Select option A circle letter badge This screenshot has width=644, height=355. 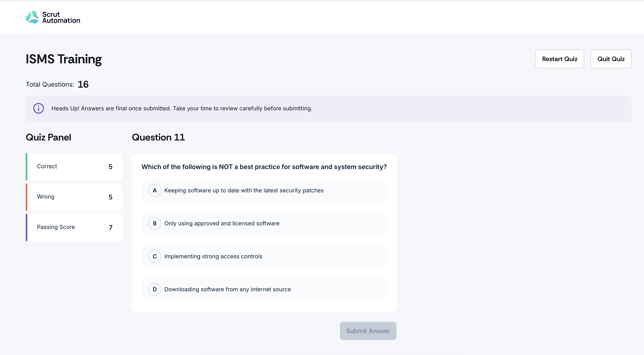pos(155,191)
